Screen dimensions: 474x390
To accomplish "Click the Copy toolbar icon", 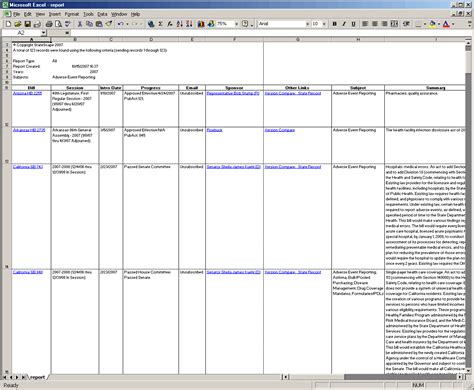I will [x=89, y=24].
